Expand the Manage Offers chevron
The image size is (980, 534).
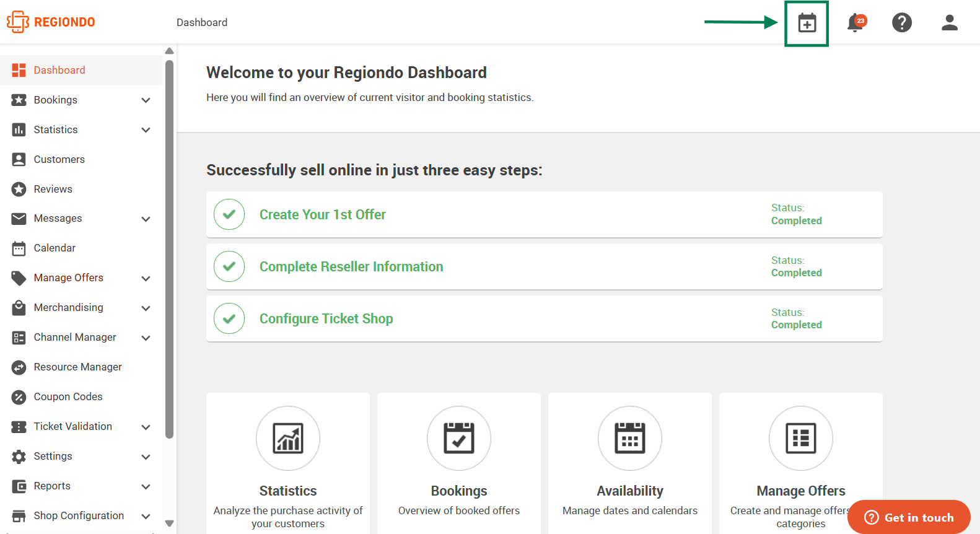(146, 279)
